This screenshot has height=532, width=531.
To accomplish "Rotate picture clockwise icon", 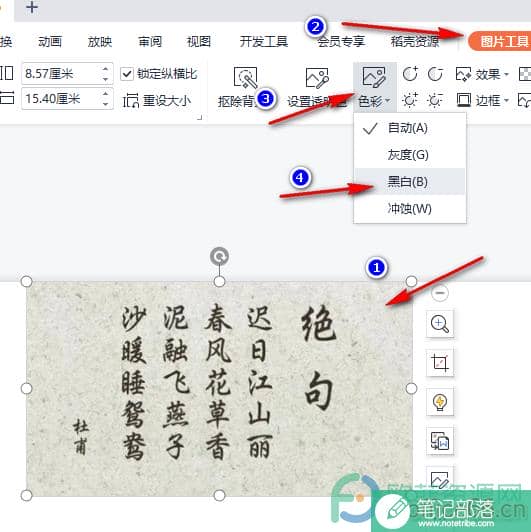I will 410,74.
